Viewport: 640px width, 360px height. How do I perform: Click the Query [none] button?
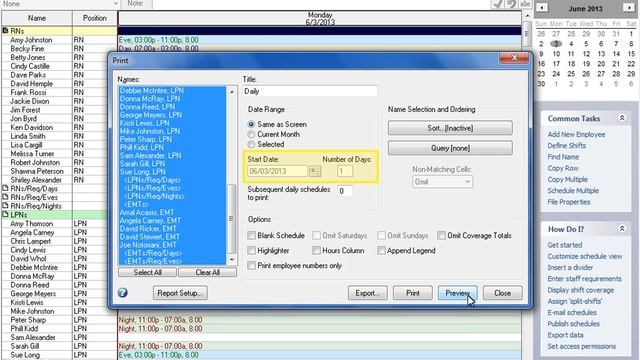pyautogui.click(x=450, y=148)
